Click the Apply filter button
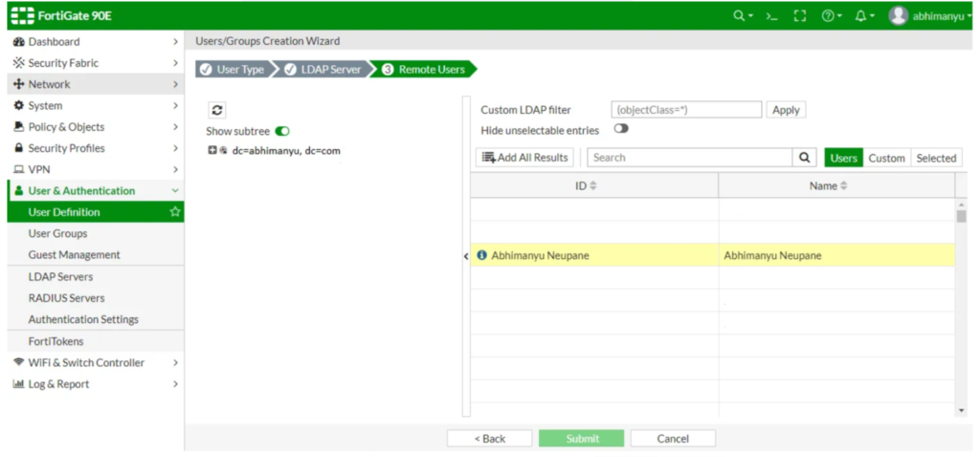 pos(786,110)
